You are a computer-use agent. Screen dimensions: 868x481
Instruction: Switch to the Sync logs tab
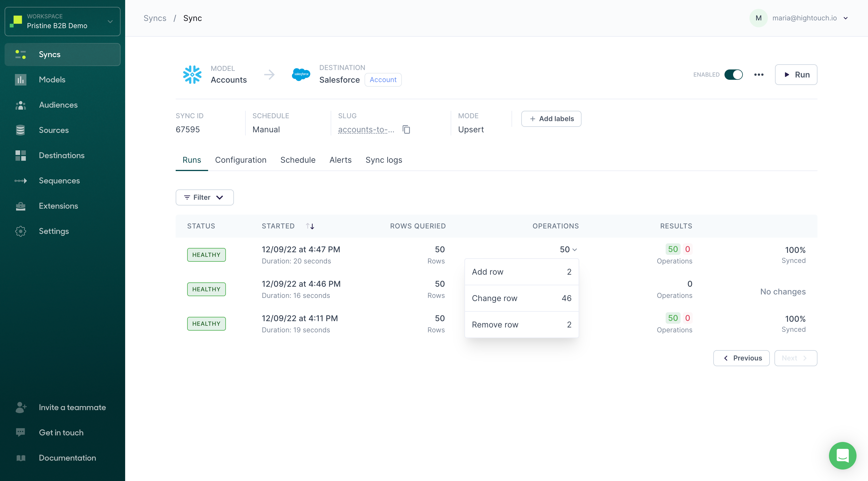tap(383, 160)
